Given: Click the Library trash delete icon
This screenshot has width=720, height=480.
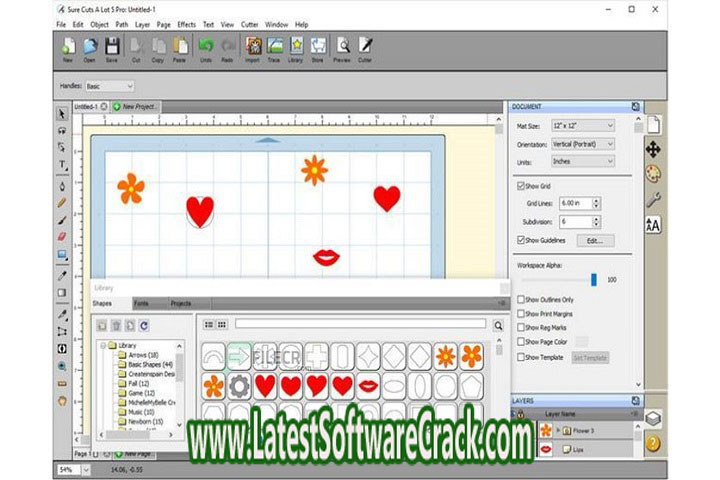Looking at the screenshot, I should coord(116,326).
